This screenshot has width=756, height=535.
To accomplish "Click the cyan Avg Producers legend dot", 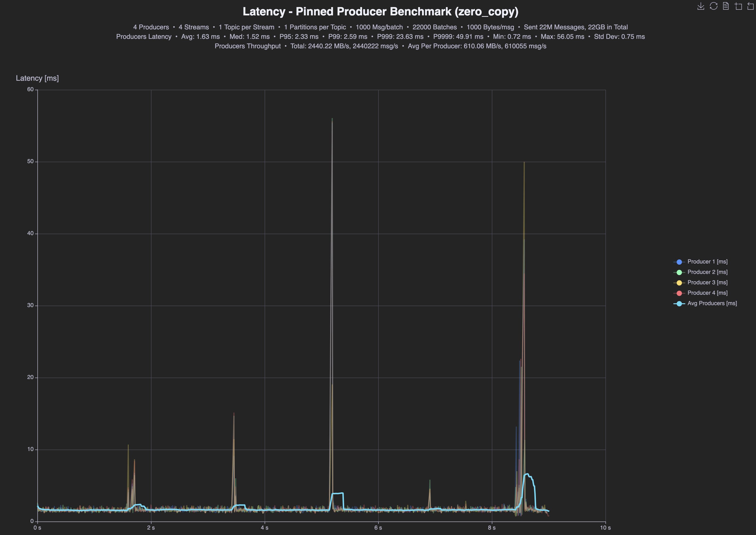I will coord(679,304).
